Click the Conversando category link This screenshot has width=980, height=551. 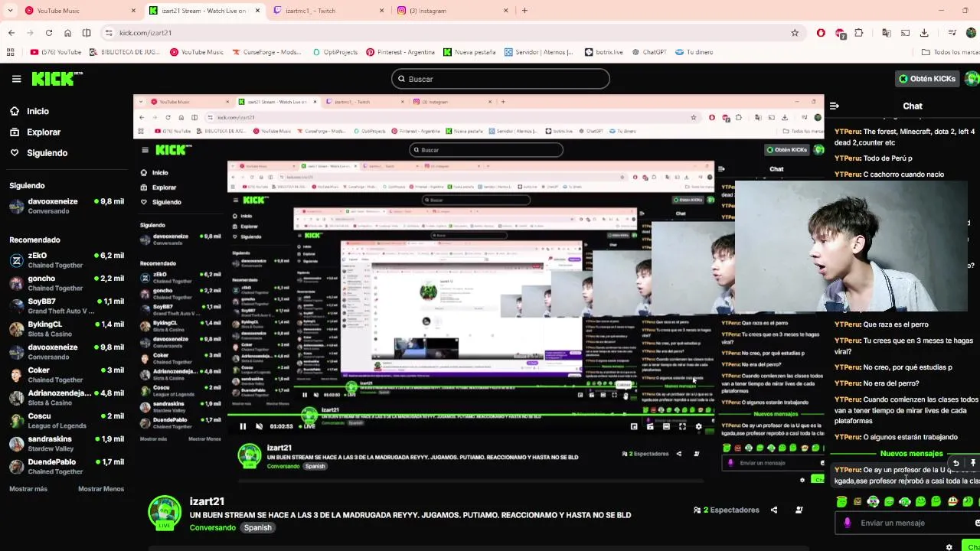point(213,527)
